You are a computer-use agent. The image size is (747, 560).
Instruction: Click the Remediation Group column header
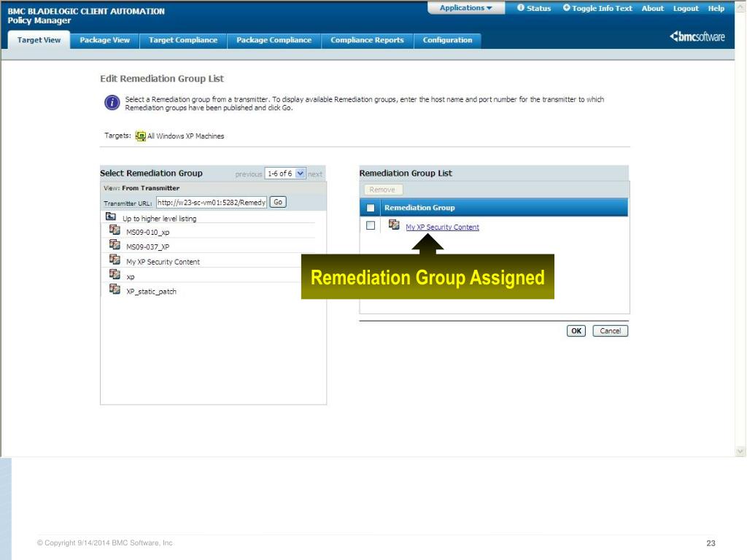click(419, 208)
